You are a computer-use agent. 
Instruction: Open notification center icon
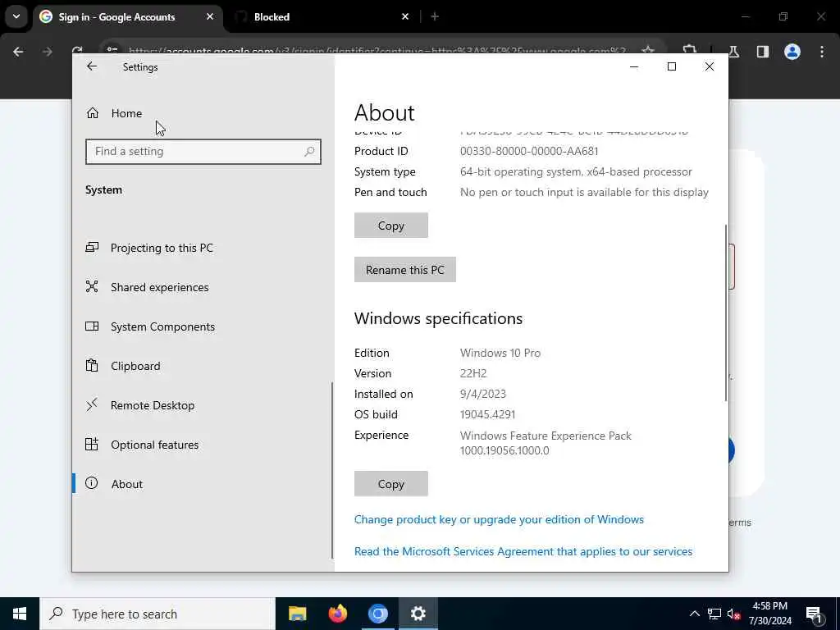[815, 614]
